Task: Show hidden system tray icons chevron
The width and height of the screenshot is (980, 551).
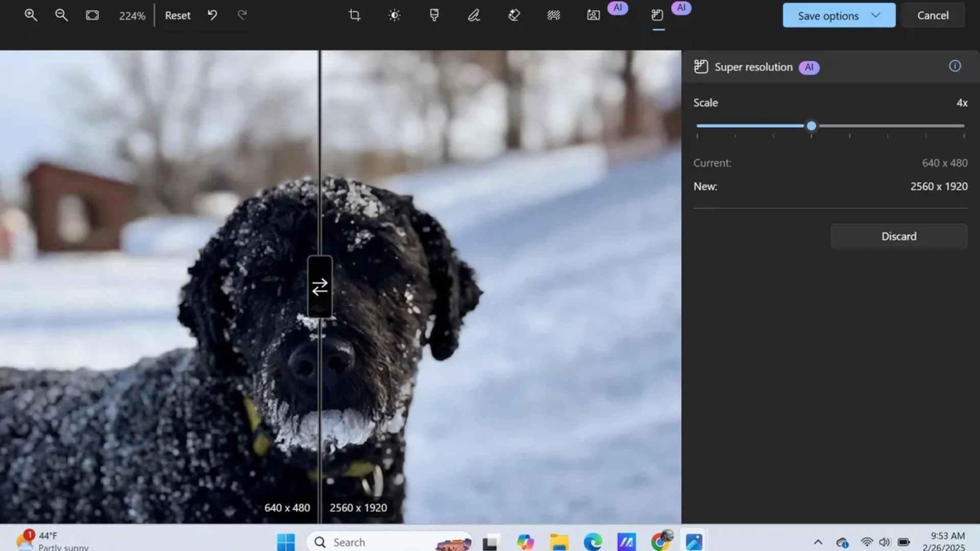Action: (818, 542)
